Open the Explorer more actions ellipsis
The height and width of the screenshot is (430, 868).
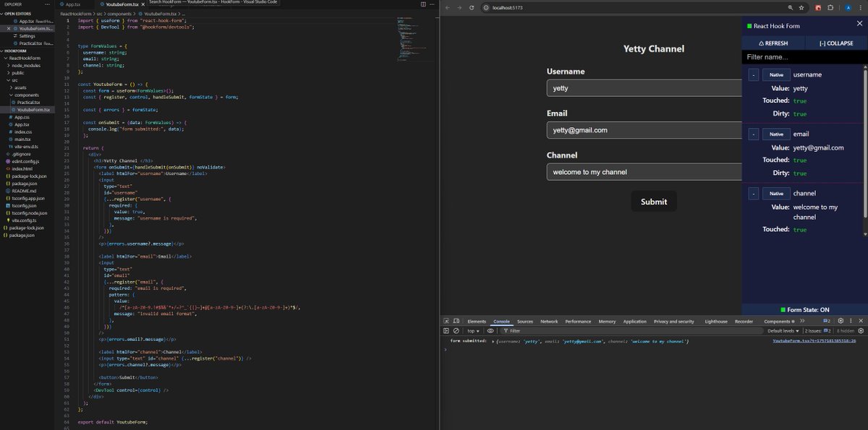point(48,4)
